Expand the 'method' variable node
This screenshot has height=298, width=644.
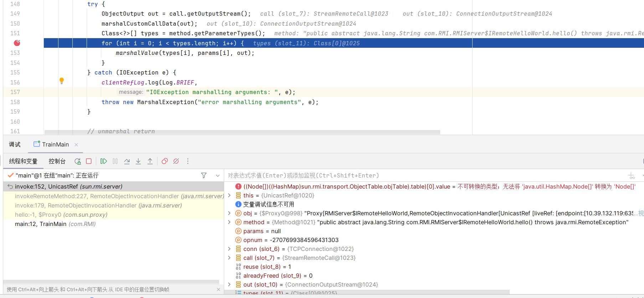click(x=229, y=222)
